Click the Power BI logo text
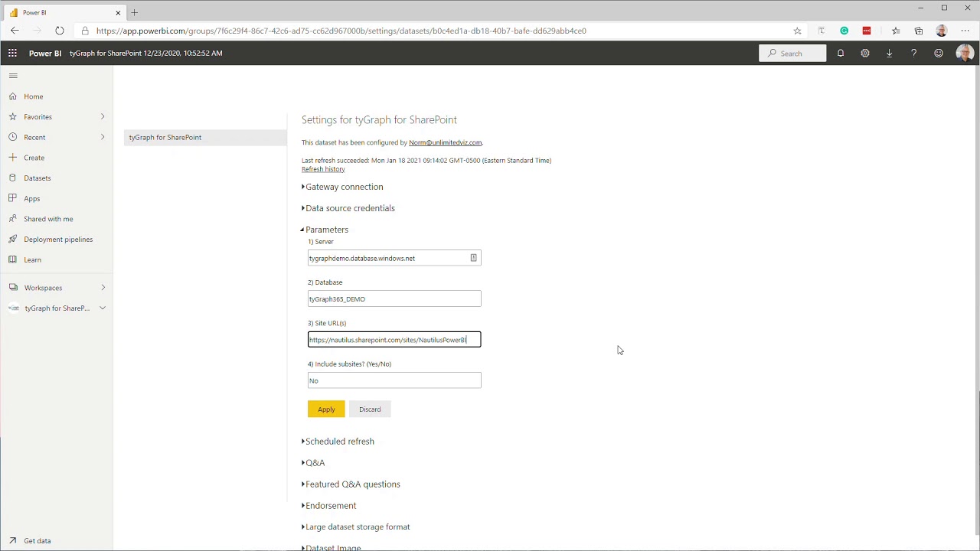Image resolution: width=980 pixels, height=551 pixels. (x=45, y=54)
